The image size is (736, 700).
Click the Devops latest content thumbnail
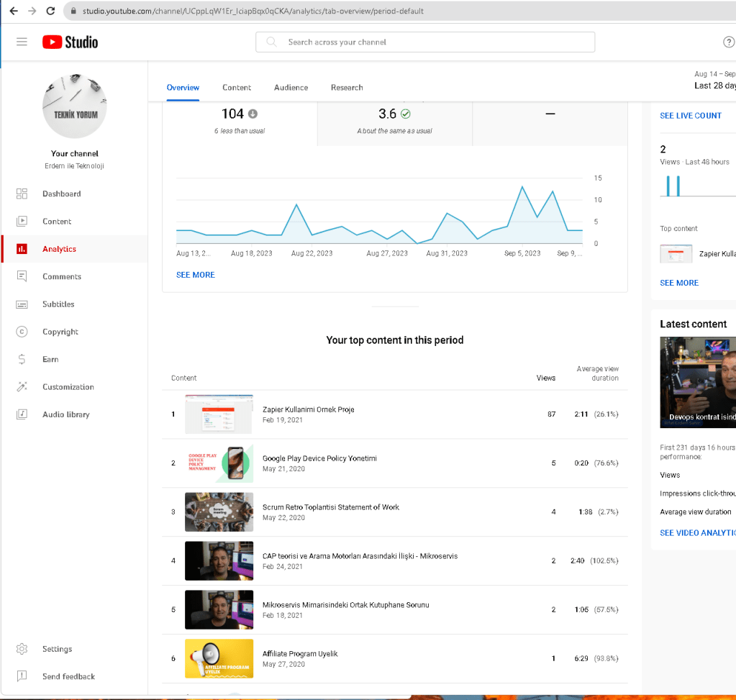[x=698, y=382]
